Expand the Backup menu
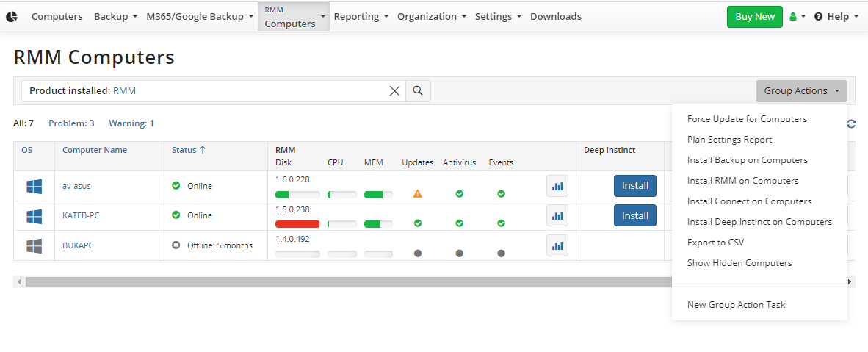The height and width of the screenshot is (352, 868). tap(115, 17)
